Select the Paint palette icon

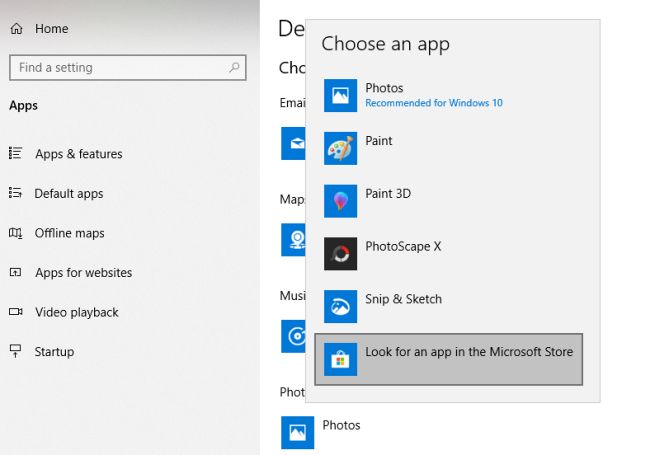(340, 148)
